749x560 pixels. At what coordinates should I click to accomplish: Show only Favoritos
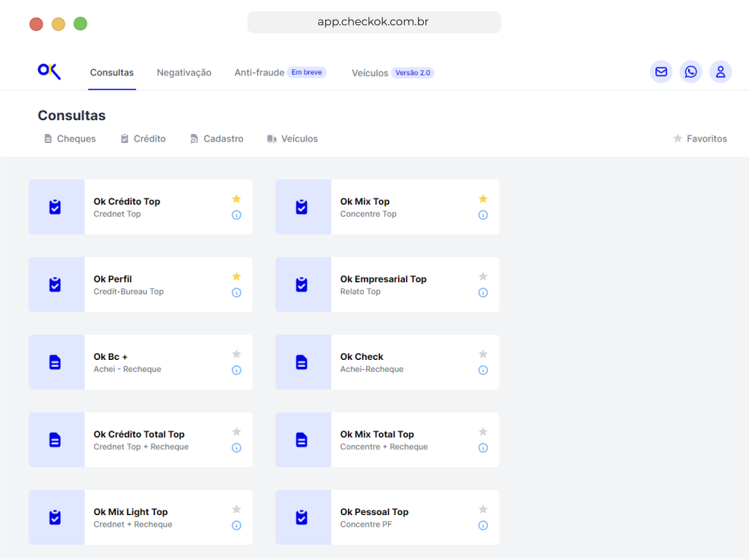coord(700,138)
